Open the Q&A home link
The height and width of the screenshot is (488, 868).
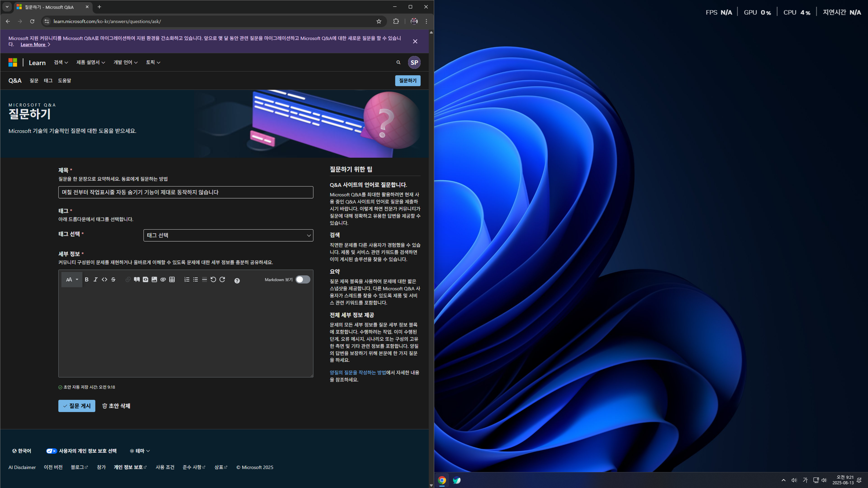click(x=15, y=81)
